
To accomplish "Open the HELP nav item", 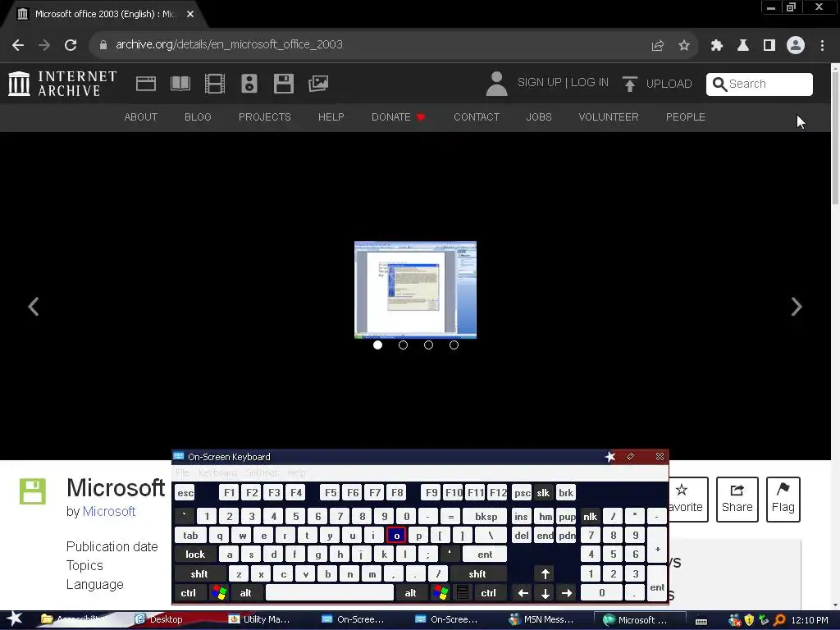I will click(x=331, y=116).
